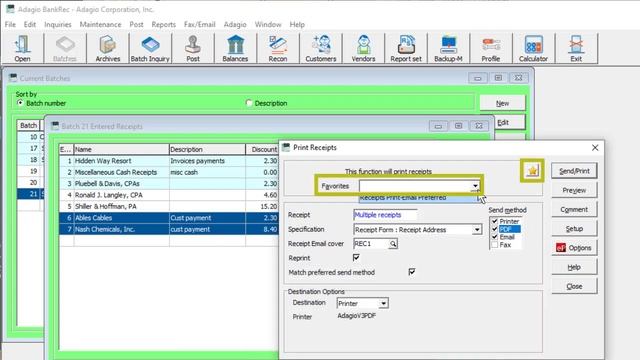Image resolution: width=640 pixels, height=360 pixels.
Task: Open Balances toolbar icon
Action: click(235, 49)
